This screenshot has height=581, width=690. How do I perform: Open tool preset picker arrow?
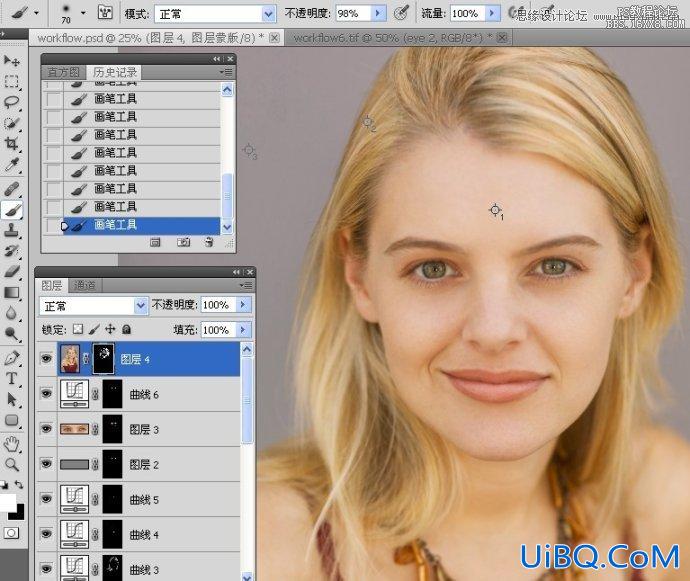(37, 13)
